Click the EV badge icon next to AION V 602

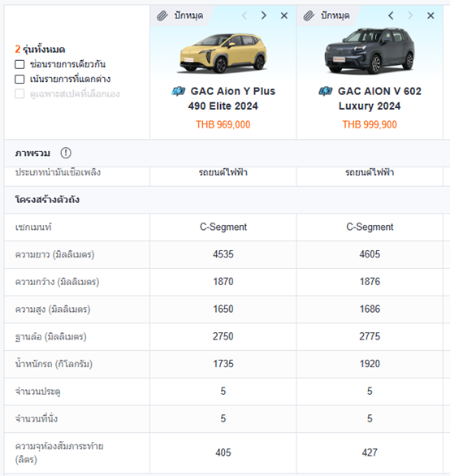(326, 91)
